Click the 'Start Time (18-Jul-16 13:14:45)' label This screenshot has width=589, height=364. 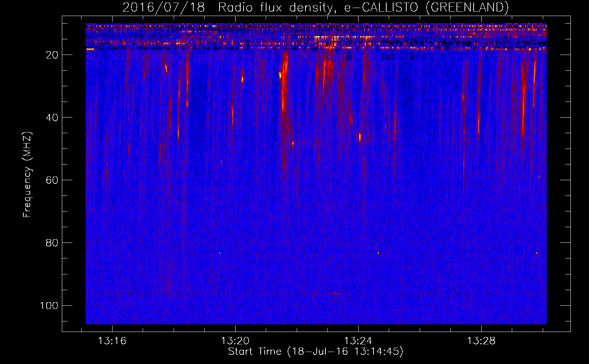(x=316, y=352)
